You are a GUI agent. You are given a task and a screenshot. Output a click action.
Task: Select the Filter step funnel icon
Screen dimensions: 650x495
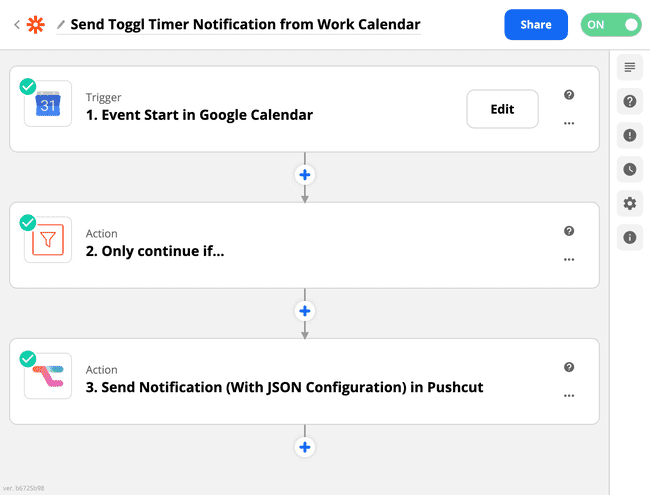click(48, 240)
